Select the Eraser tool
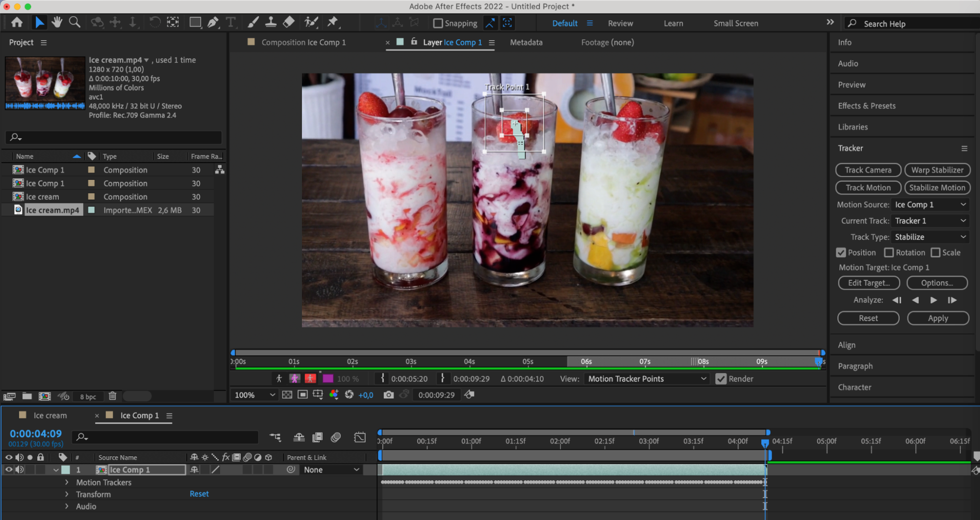980x520 pixels. coord(289,22)
